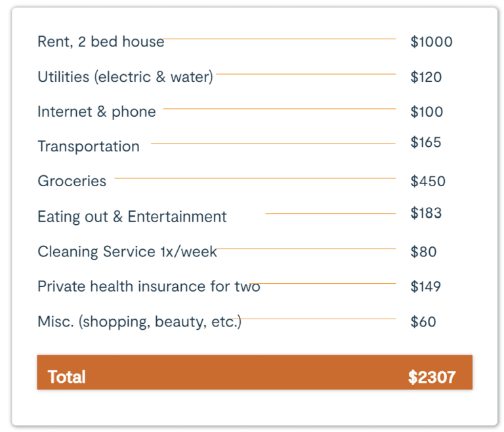
Task: Select the $120 utilities amount
Action: 426,77
